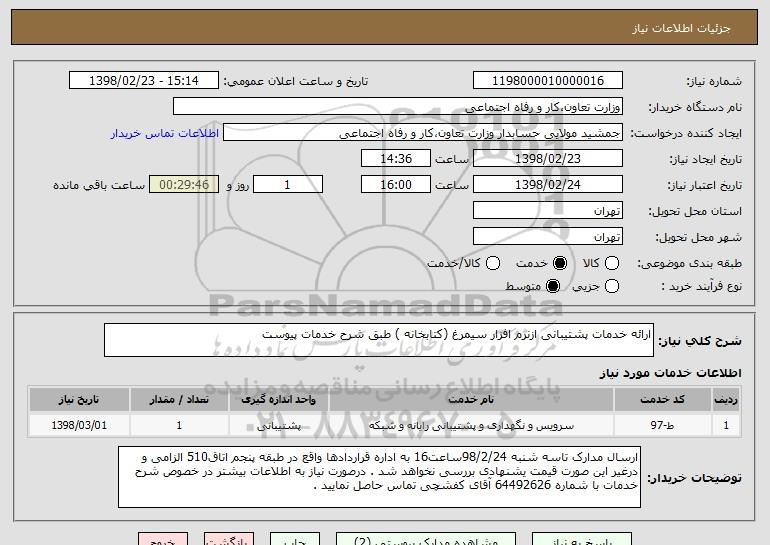Click the واحد اندازه گیری column header
The height and width of the screenshot is (545, 770).
[x=278, y=400]
